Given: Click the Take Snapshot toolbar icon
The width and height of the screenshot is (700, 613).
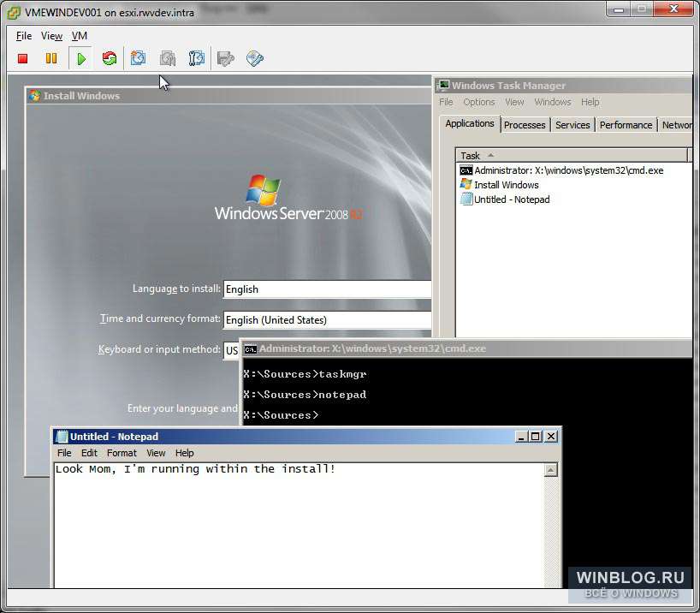Looking at the screenshot, I should (138, 58).
